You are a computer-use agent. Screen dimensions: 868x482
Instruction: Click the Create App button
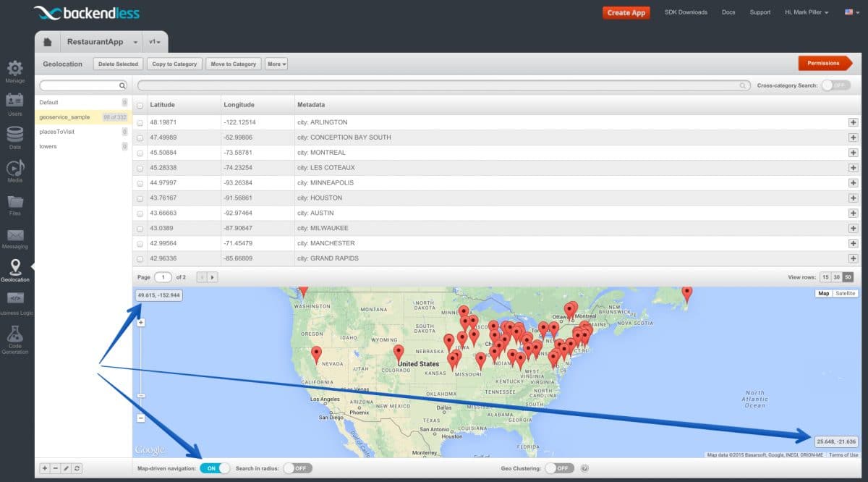[x=626, y=12]
